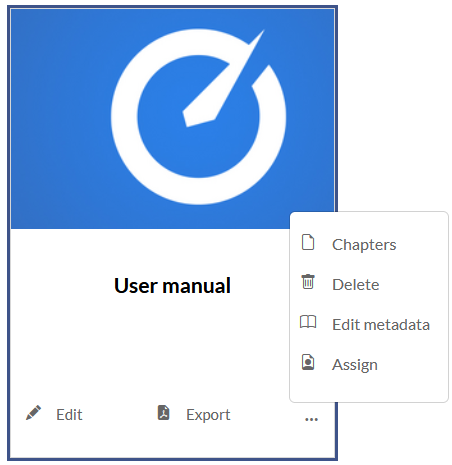
Task: Click the Edit text label on card
Action: (69, 415)
